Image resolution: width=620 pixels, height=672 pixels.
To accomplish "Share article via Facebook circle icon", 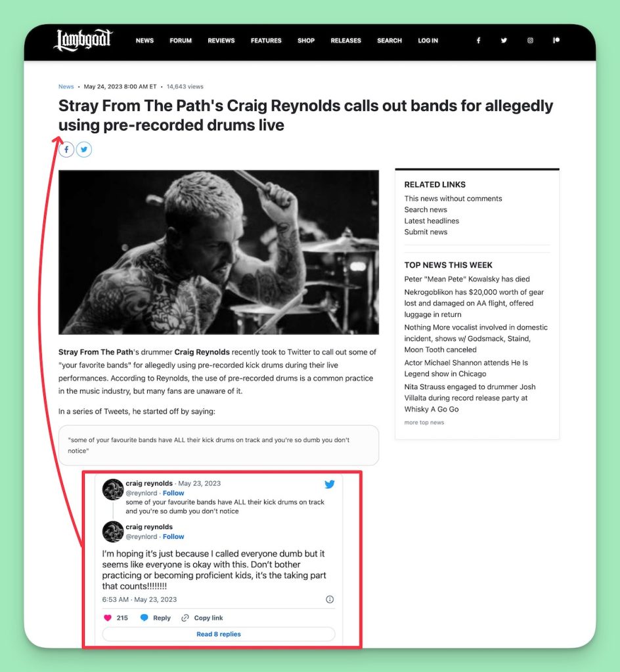I will [66, 150].
